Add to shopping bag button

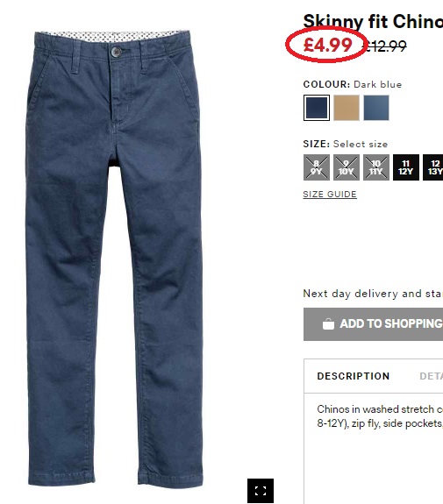tap(373, 324)
